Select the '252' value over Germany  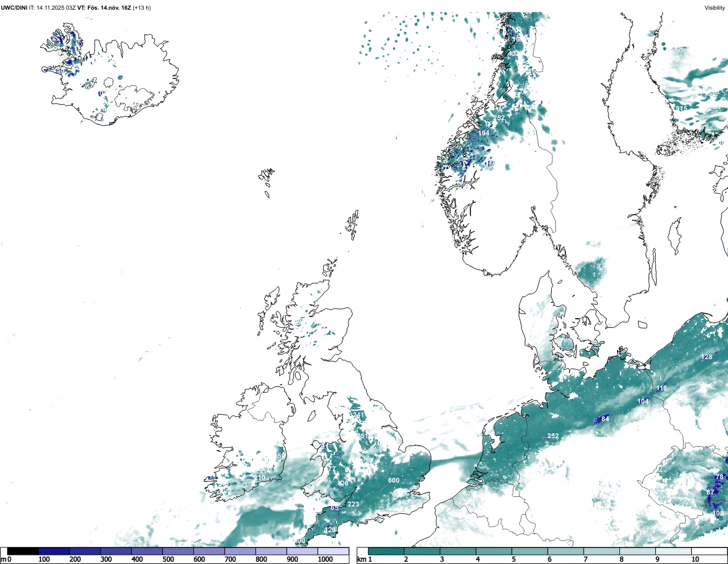(x=553, y=437)
